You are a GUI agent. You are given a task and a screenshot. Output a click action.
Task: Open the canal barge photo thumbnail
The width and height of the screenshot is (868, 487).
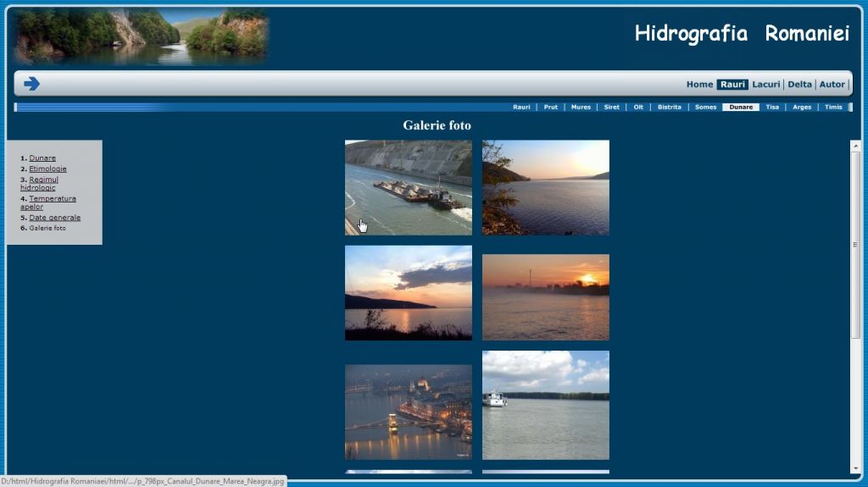[408, 187]
